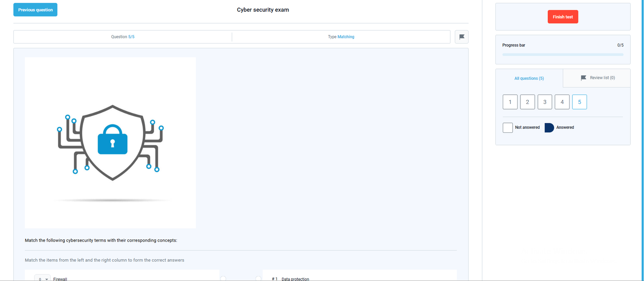Go back with Previous question button
The width and height of the screenshot is (644, 281).
pos(35,10)
